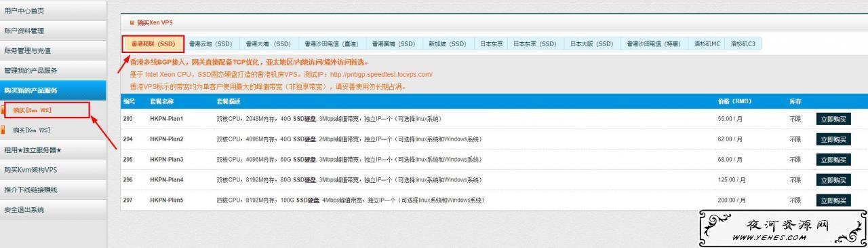Switch to 日本东京 tab without SSD
The height and width of the screenshot is (248, 868).
tap(491, 44)
